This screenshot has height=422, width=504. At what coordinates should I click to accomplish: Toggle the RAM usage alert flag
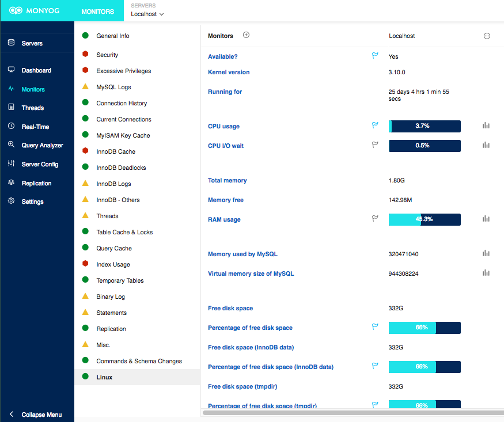pos(375,219)
